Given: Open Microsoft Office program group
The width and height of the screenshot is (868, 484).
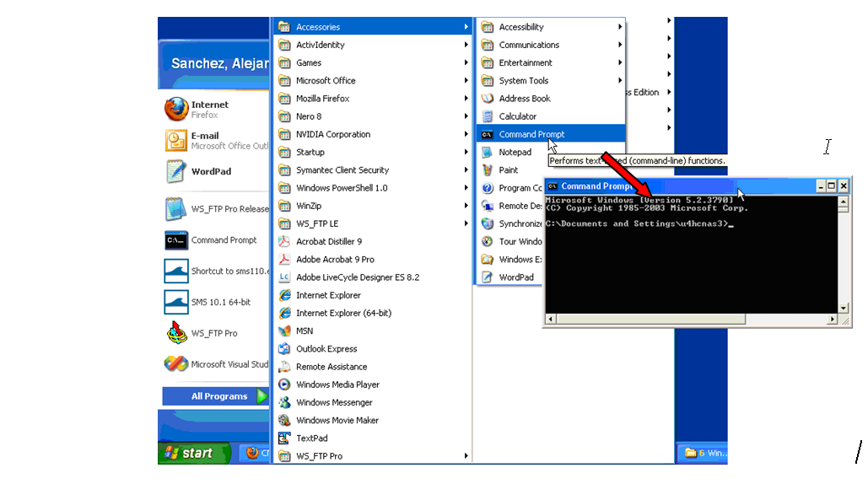Looking at the screenshot, I should (374, 80).
